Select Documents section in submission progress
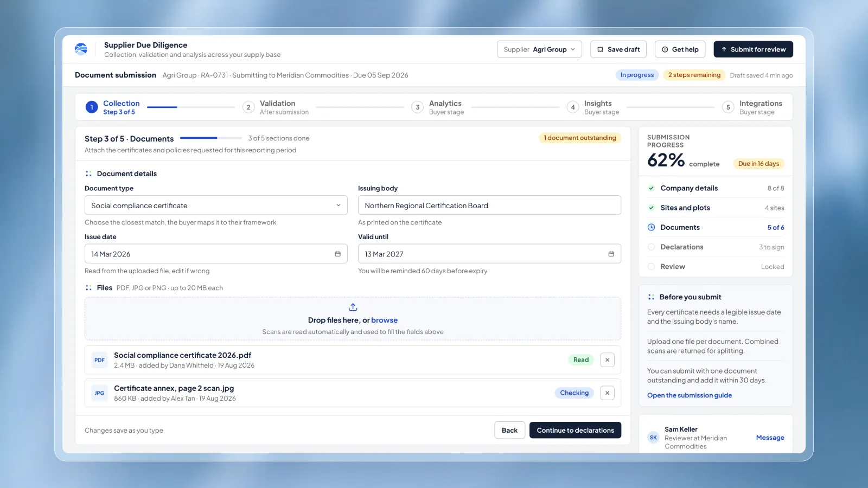 pyautogui.click(x=716, y=227)
